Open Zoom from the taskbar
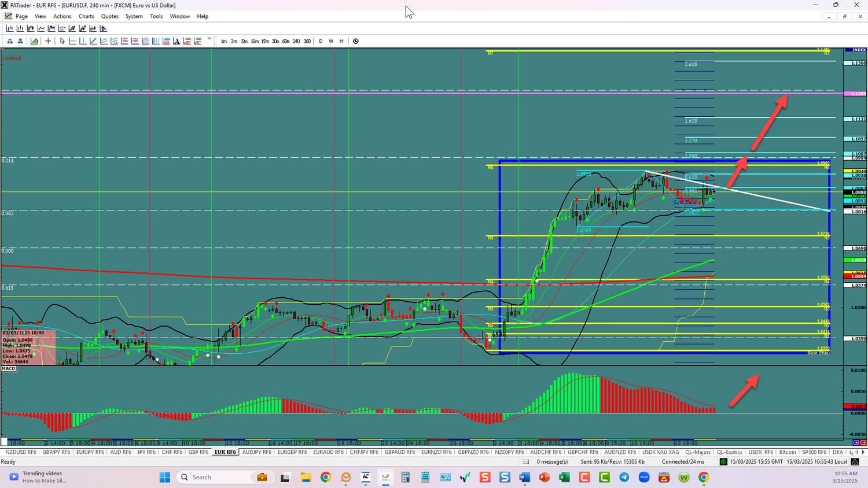The image size is (868, 488). coord(644,477)
